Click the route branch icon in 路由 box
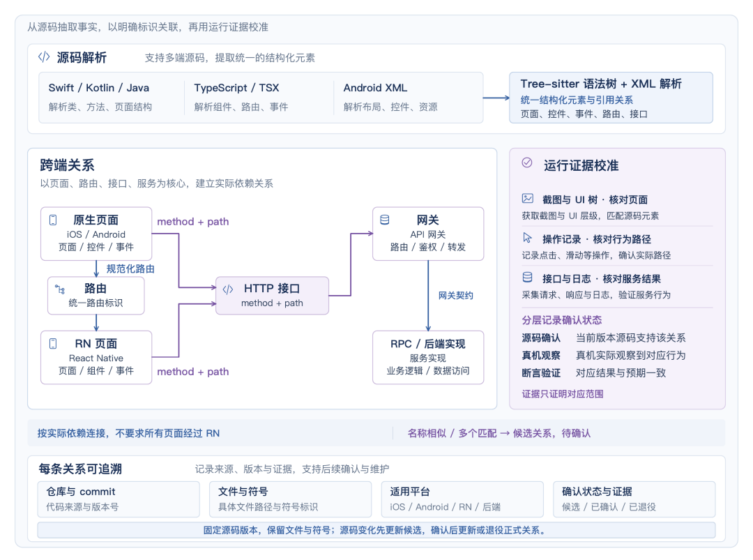The height and width of the screenshot is (560, 753). click(59, 289)
